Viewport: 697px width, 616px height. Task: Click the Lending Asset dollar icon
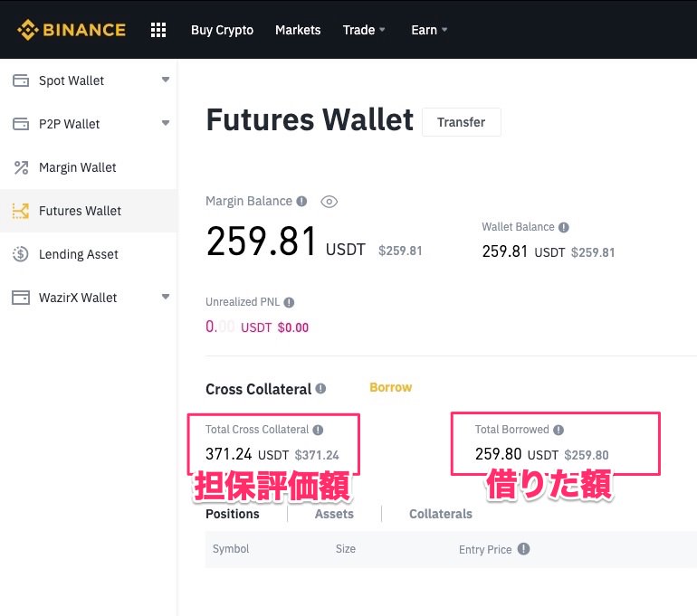pyautogui.click(x=21, y=254)
